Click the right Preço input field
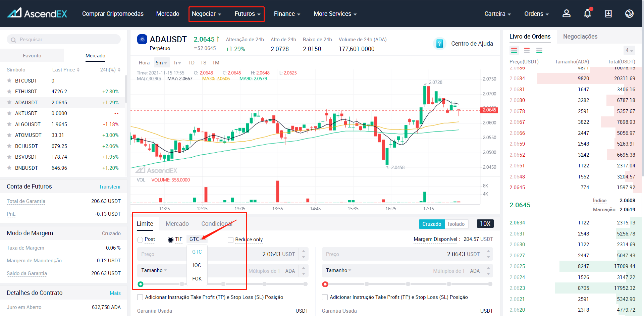 tap(402, 254)
